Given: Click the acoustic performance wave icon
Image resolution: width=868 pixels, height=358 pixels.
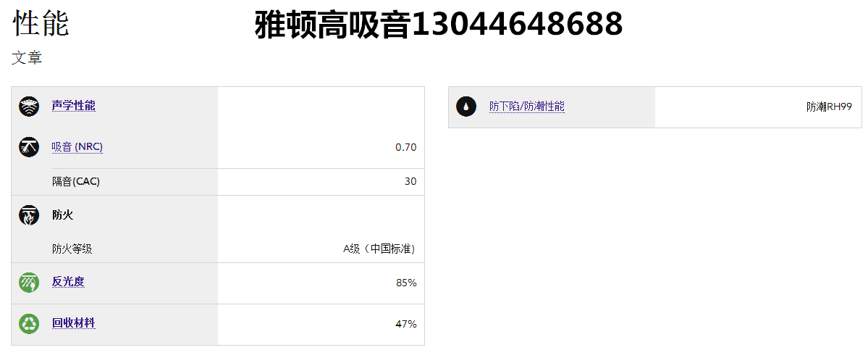Looking at the screenshot, I should pyautogui.click(x=29, y=107).
